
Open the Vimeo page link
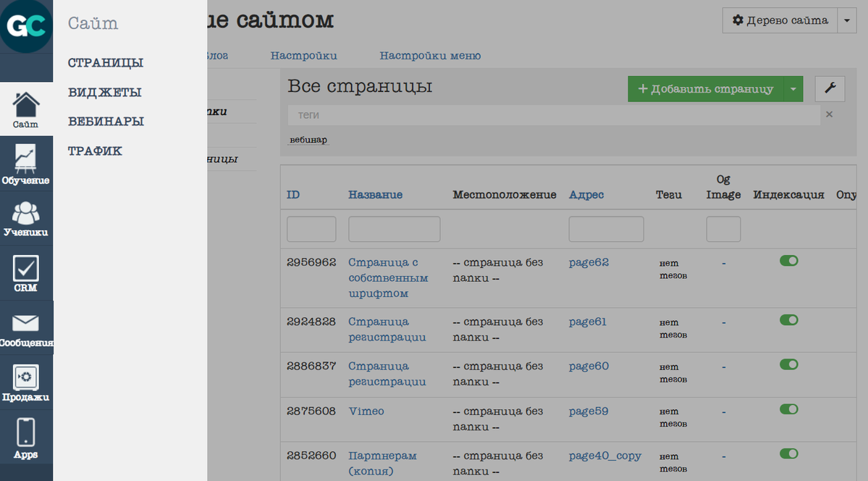click(366, 411)
